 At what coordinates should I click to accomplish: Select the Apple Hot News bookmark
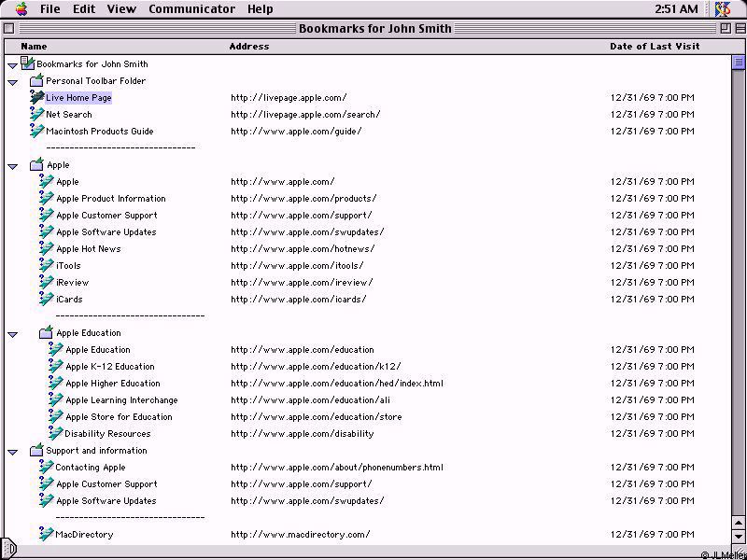pos(89,248)
